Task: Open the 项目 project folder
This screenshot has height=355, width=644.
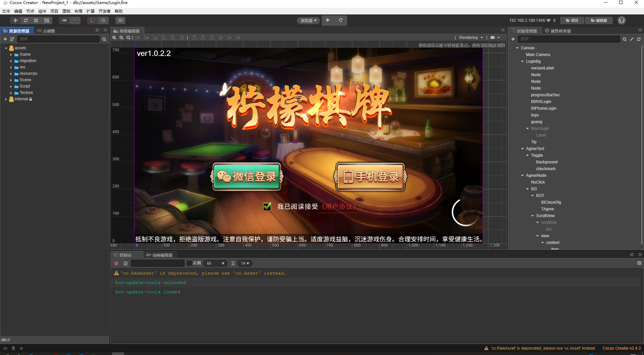Action: coord(572,20)
